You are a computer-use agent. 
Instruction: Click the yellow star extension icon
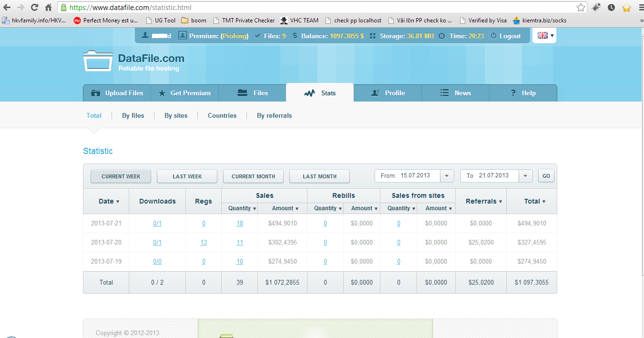[x=626, y=8]
